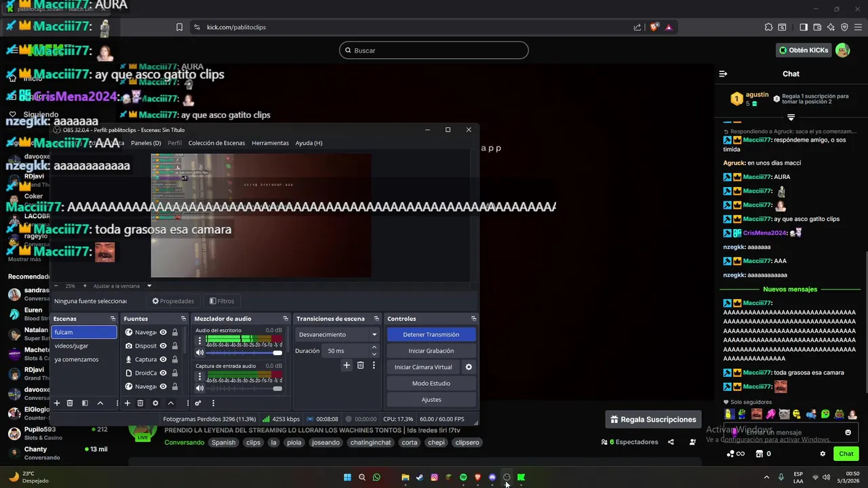Open Perfil menu in OBS
Screen dimensions: 868x488
[x=174, y=143]
